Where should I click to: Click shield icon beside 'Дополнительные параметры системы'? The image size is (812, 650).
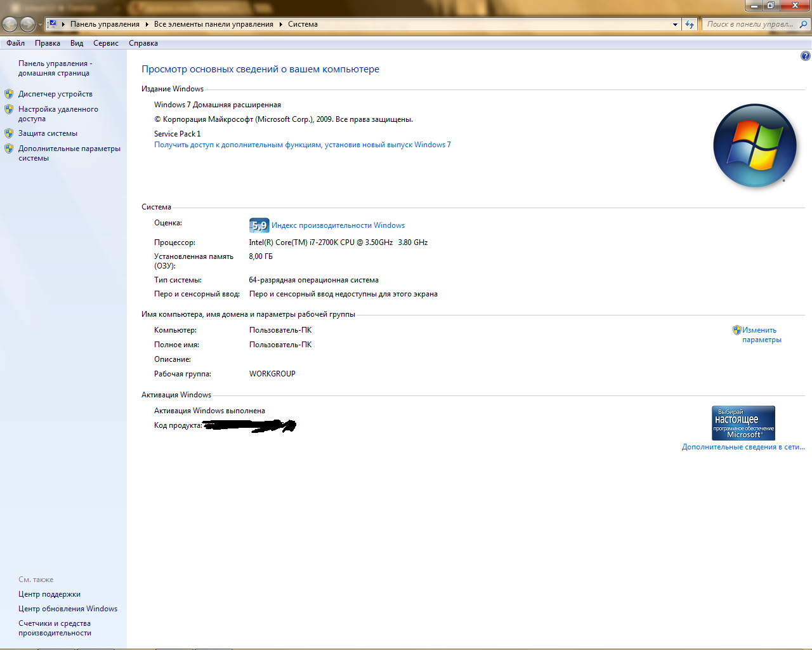click(9, 149)
